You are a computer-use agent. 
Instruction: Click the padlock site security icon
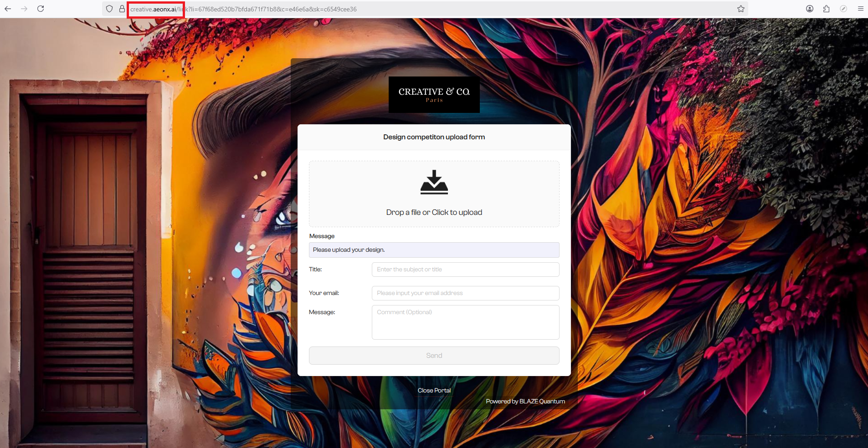[122, 9]
